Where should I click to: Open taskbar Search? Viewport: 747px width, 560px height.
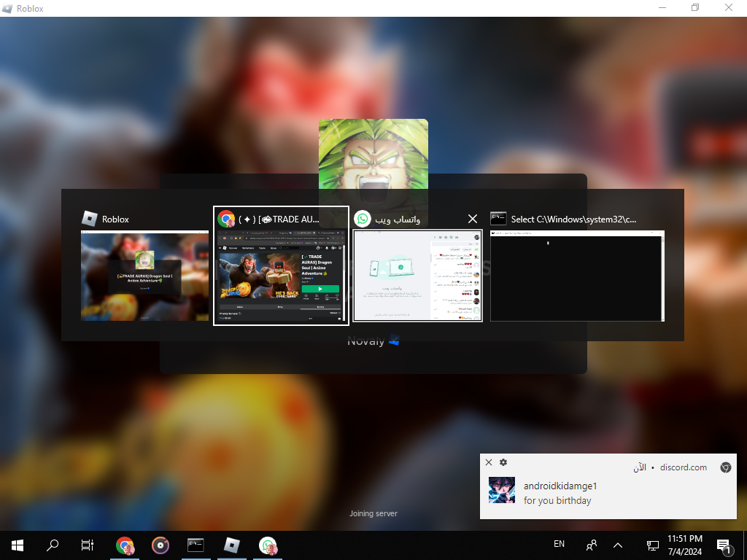click(x=53, y=545)
